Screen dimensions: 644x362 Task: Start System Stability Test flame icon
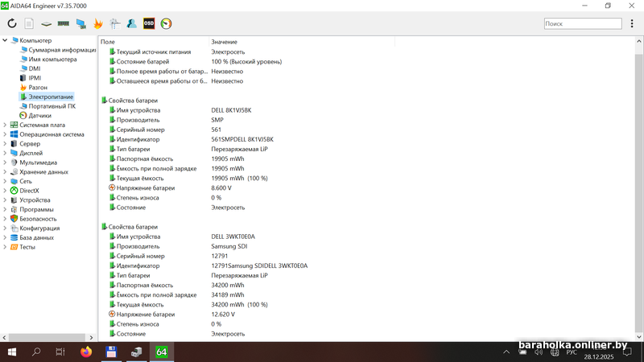pos(97,23)
